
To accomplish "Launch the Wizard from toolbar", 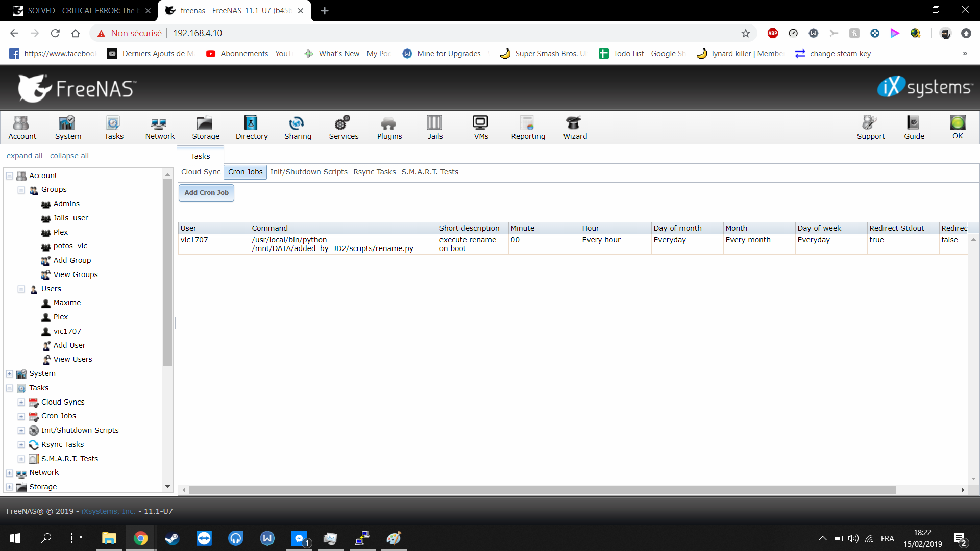I will 575,128.
